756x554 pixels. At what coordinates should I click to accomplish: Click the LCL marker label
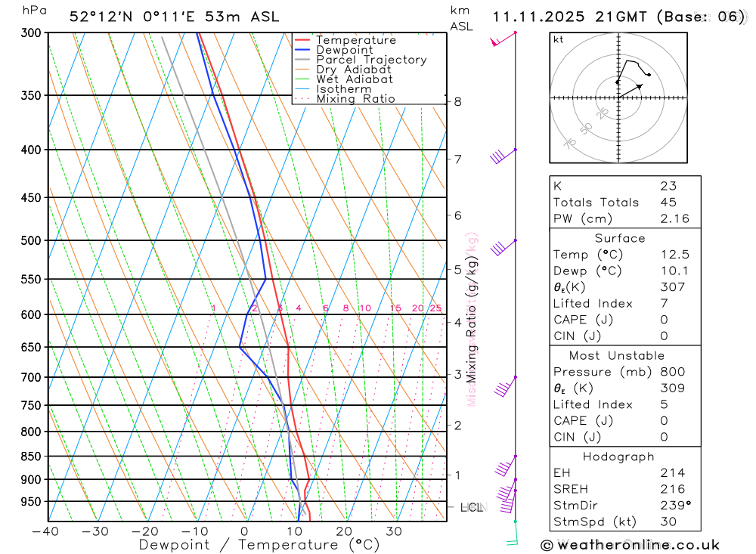(x=472, y=507)
